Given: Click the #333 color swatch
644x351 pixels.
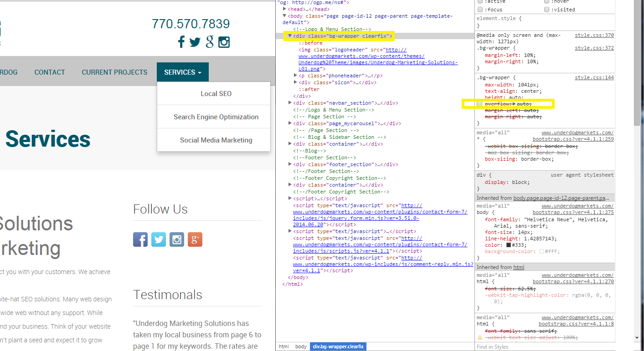Looking at the screenshot, I should coord(508,245).
